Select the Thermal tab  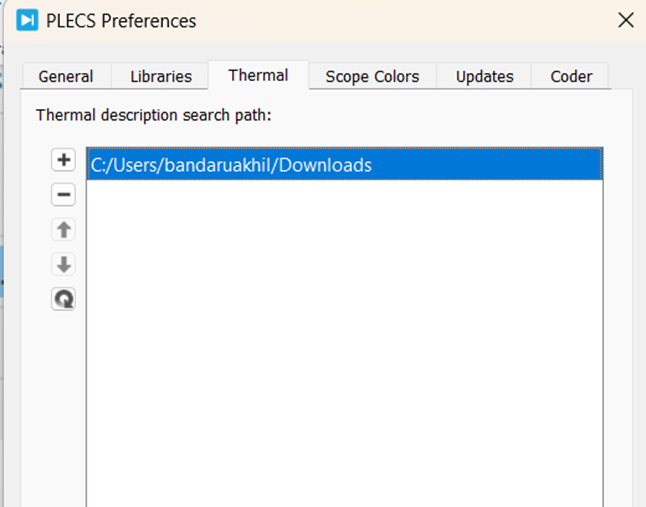pos(258,75)
